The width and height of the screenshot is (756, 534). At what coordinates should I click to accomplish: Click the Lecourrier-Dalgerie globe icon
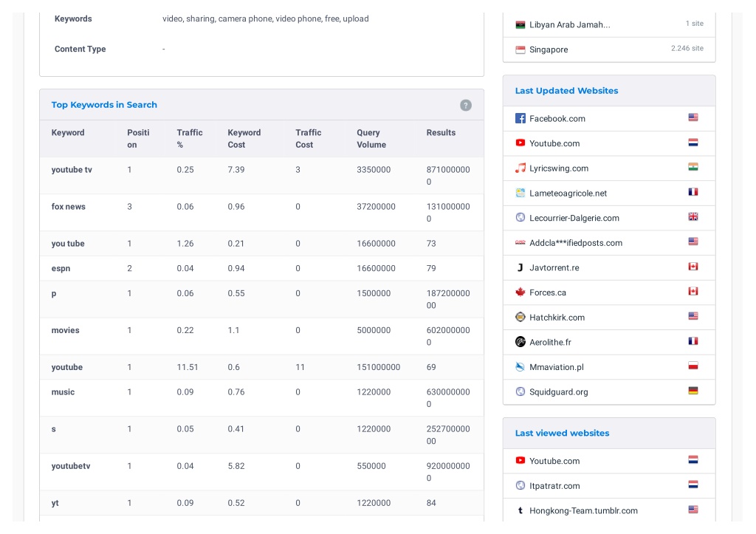pos(520,218)
